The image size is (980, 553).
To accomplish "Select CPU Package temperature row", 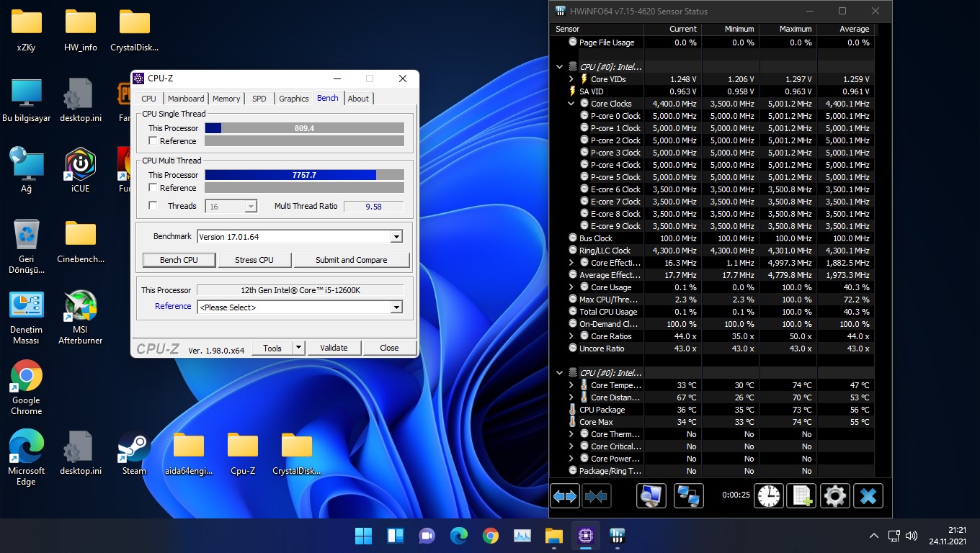I will (711, 410).
